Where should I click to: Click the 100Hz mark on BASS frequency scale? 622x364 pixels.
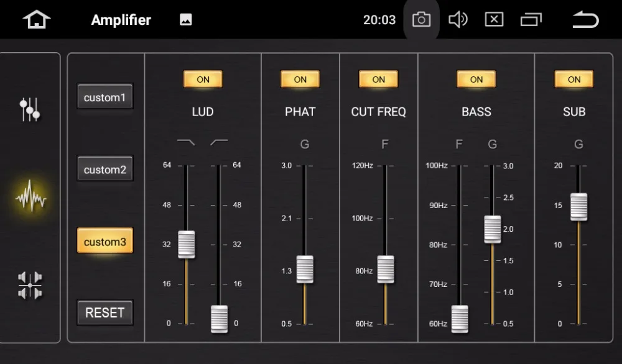coord(437,166)
